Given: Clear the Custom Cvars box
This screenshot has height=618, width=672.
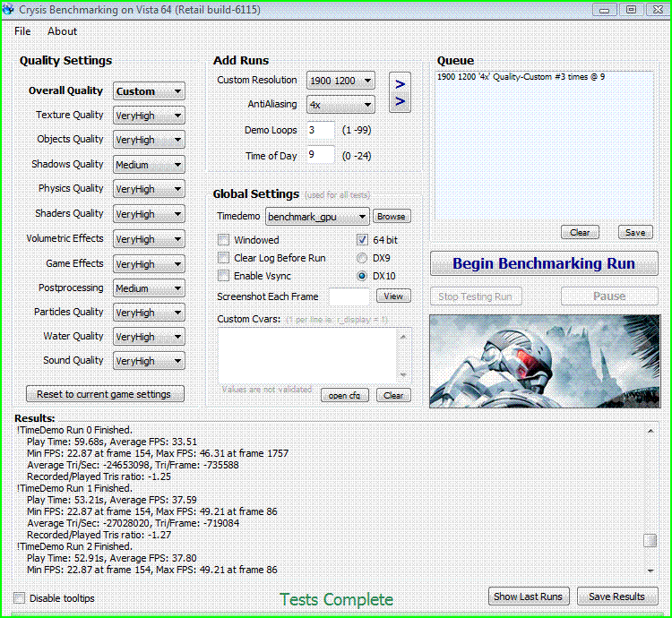Looking at the screenshot, I should [x=393, y=395].
